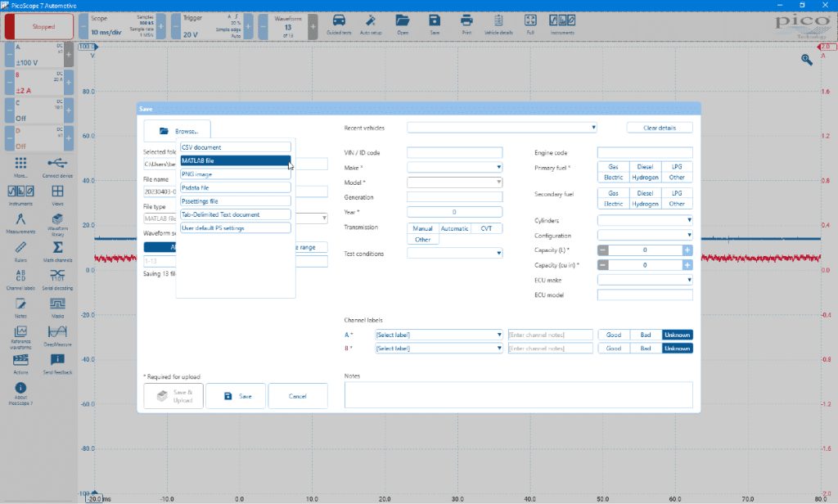
Task: Open the Masks icon in sidebar
Action: (x=57, y=304)
